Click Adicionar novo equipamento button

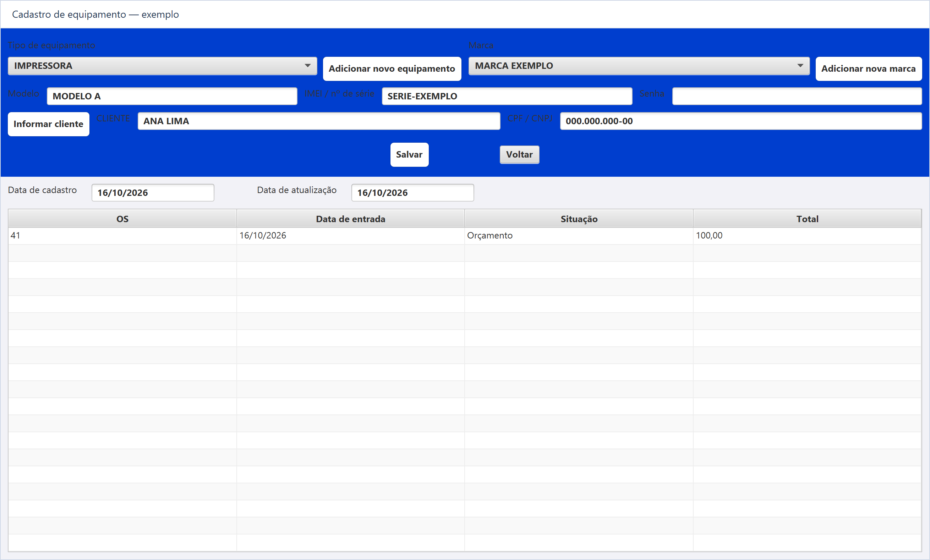(392, 69)
